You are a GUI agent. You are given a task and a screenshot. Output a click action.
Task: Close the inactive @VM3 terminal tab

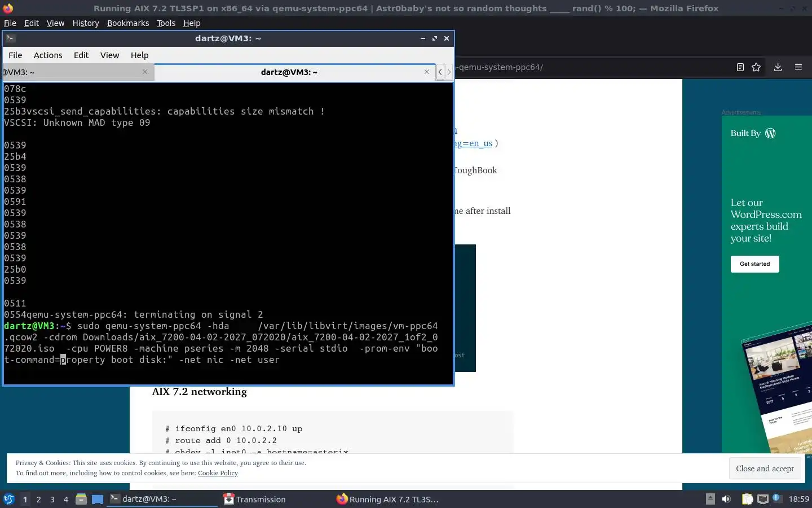pos(145,72)
